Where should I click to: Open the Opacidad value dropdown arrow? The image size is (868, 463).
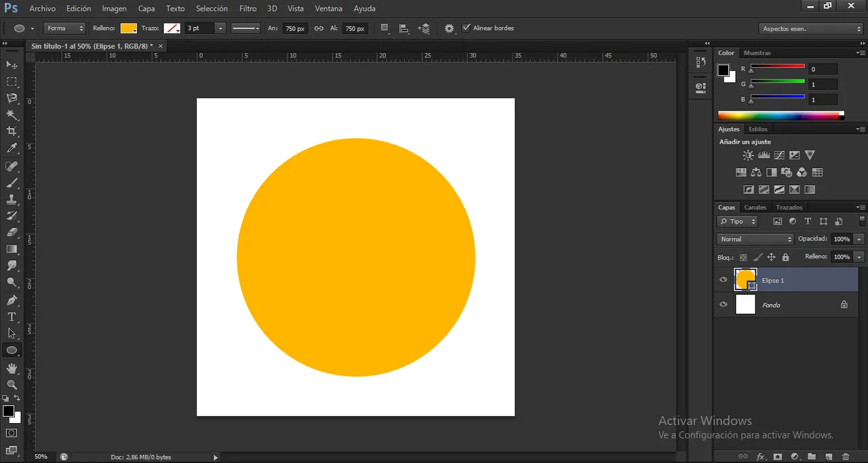(860, 239)
